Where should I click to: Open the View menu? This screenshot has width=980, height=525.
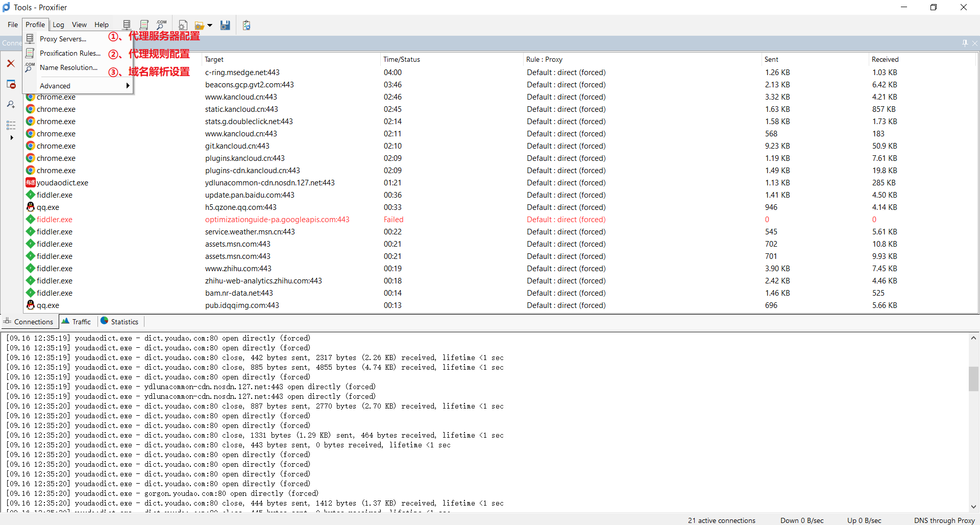(79, 25)
